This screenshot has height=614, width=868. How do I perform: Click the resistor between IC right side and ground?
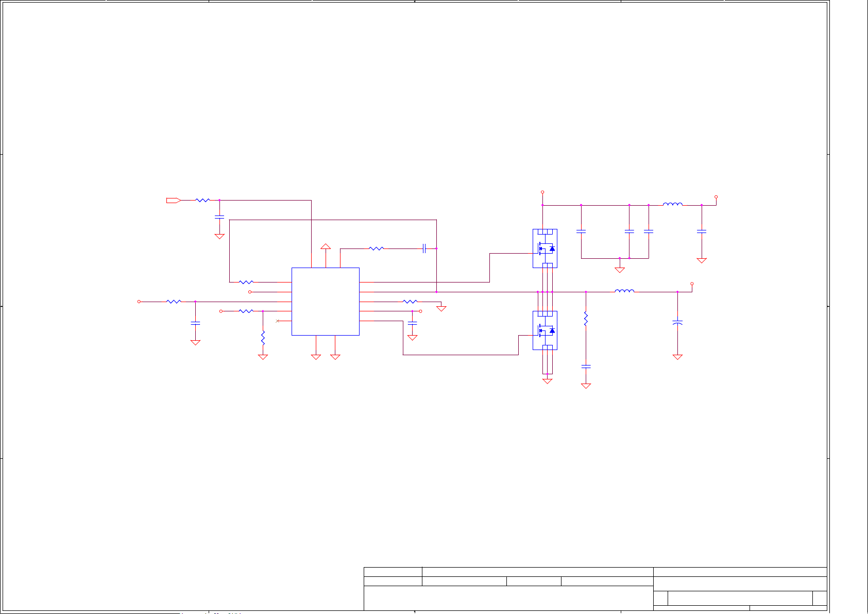410,302
